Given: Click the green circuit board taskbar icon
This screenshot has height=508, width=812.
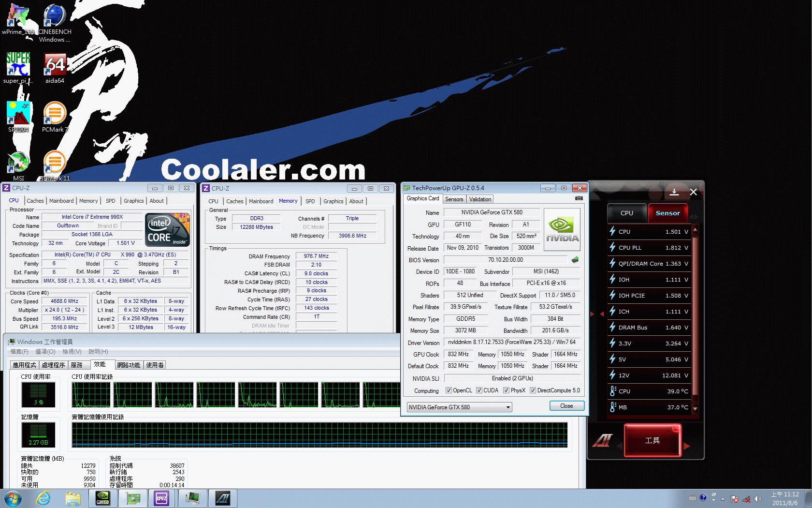Looking at the screenshot, I should (132, 498).
